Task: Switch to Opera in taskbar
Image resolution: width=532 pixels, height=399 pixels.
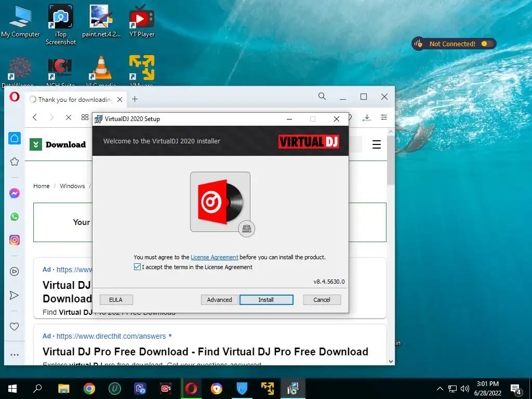Action: click(191, 389)
